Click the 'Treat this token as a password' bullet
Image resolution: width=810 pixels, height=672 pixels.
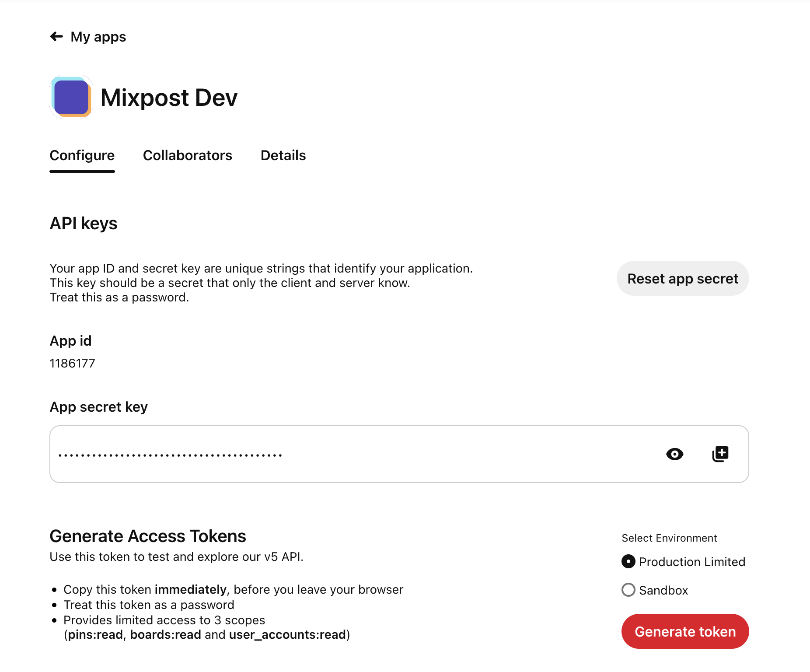pyautogui.click(x=149, y=605)
